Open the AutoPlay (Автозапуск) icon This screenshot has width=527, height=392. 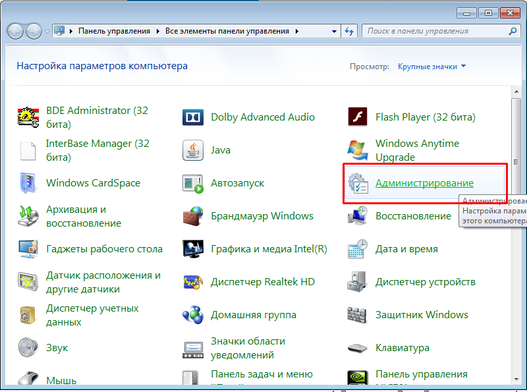click(193, 184)
